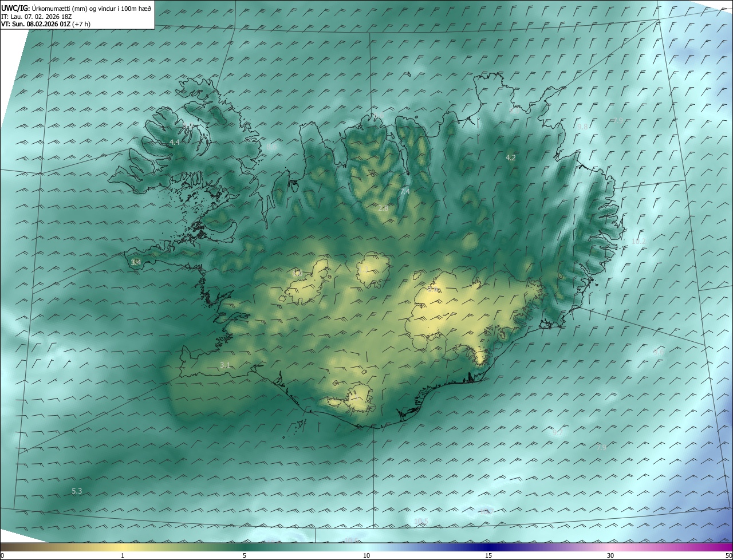This screenshot has height=560, width=733.
Task: Click the 0 tick on the color scale
Action: tap(2, 555)
